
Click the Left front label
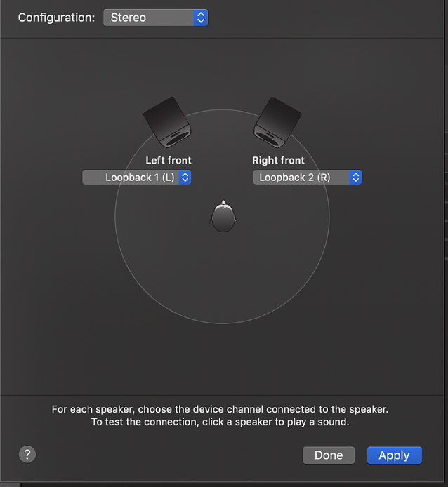169,160
